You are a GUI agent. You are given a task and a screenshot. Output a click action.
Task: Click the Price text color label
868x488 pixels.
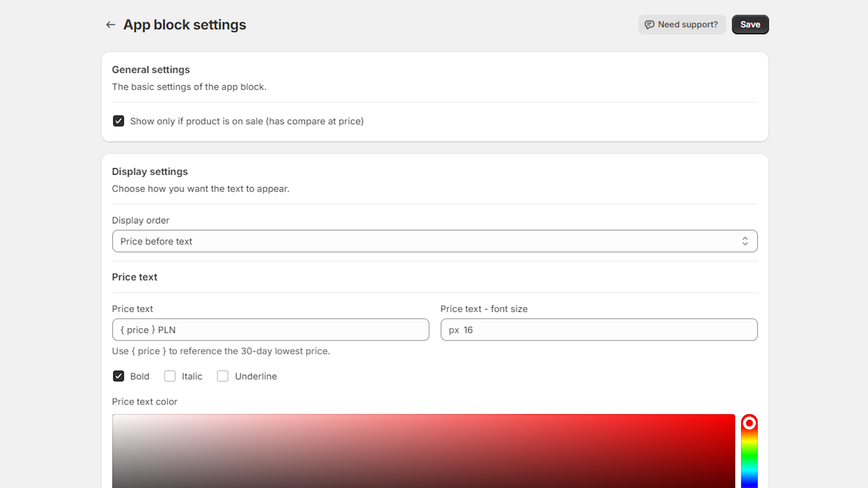[144, 402]
